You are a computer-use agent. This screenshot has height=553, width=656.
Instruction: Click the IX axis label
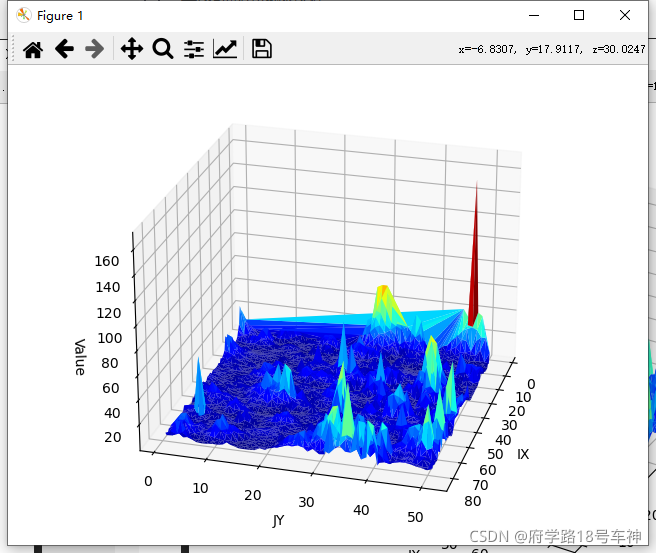(x=523, y=454)
